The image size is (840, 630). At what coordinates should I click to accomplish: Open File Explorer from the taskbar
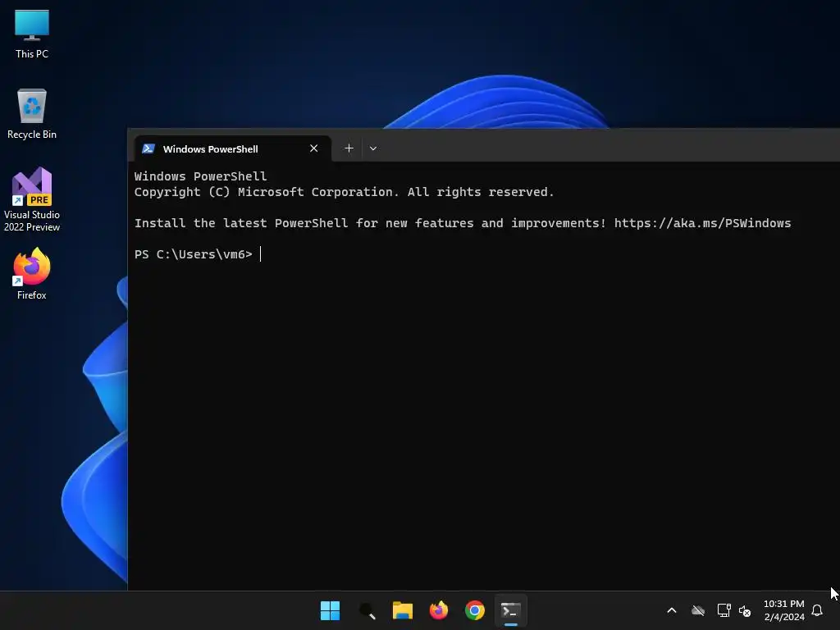[402, 610]
